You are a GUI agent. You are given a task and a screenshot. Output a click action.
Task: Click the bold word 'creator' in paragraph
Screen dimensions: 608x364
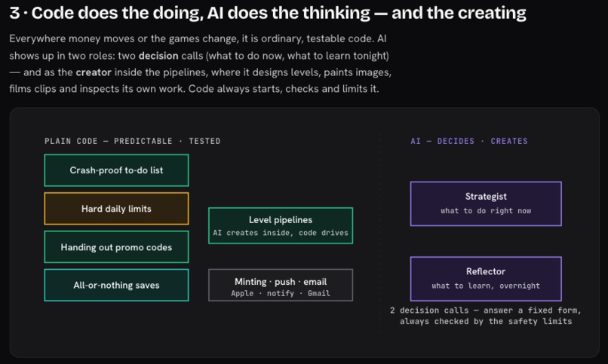(94, 72)
